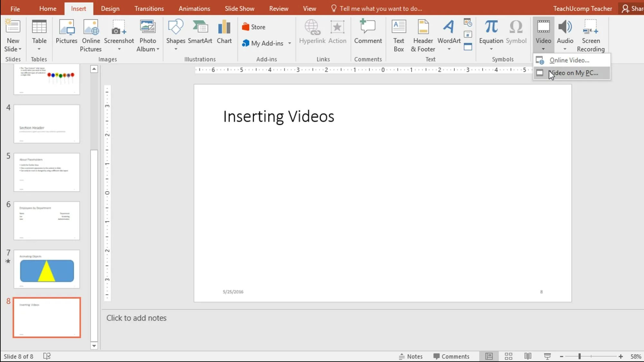
Task: Toggle Notes pane in status bar
Action: 411,356
